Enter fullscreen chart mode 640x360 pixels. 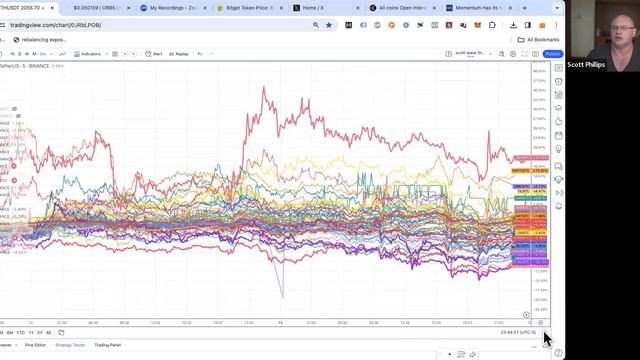[524, 54]
